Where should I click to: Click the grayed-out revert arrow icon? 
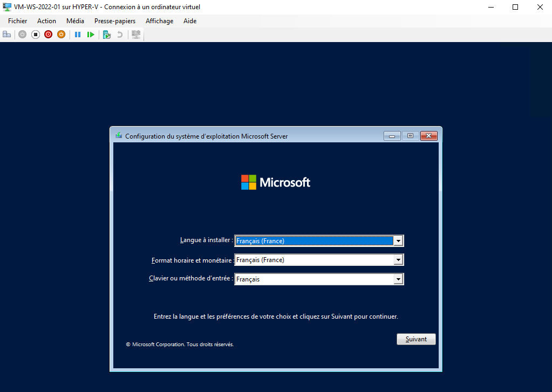(x=120, y=35)
